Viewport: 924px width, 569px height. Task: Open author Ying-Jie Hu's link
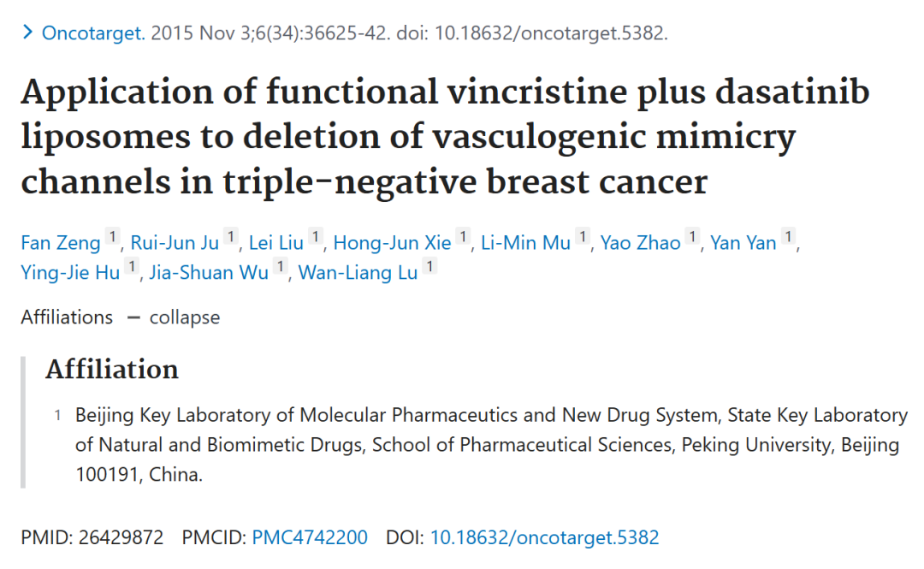[70, 273]
